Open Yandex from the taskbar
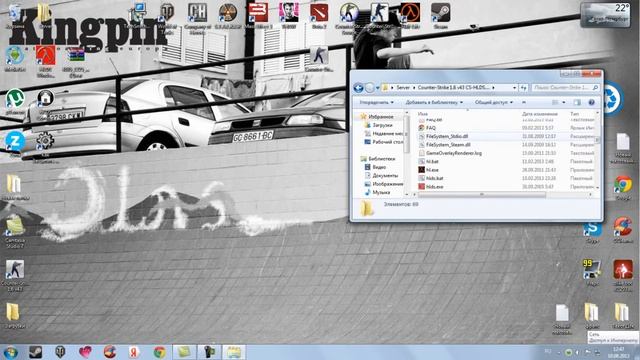Image resolution: width=640 pixels, height=360 pixels. click(134, 352)
